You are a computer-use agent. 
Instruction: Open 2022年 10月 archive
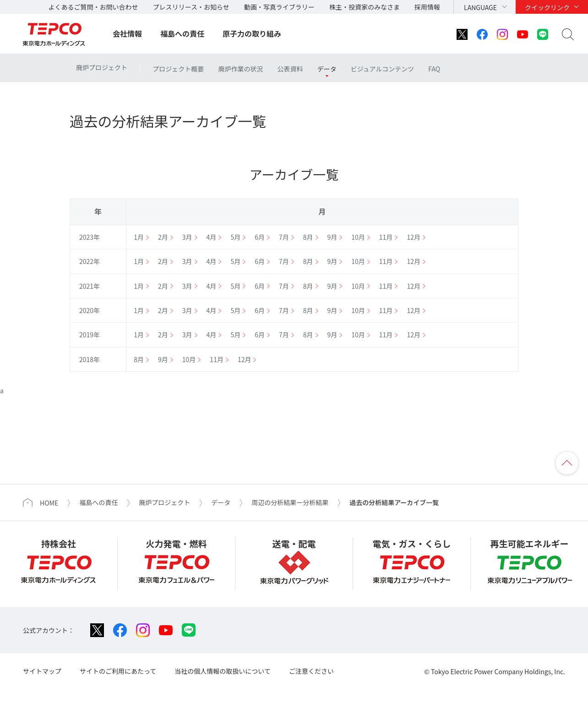pos(361,262)
